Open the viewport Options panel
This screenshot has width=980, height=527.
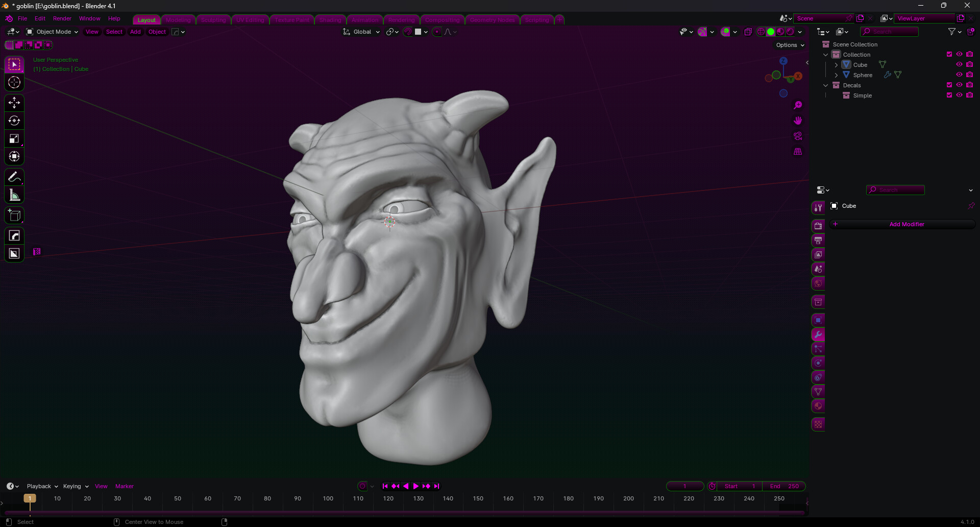[x=789, y=45]
